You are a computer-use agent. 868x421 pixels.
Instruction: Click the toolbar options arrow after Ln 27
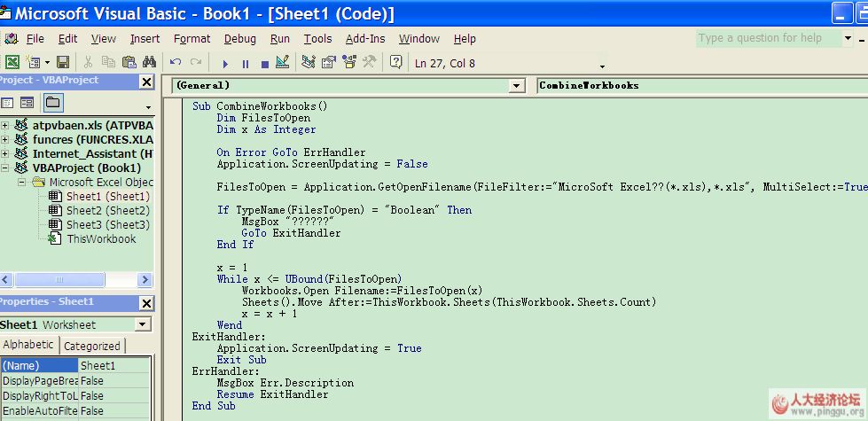[602, 66]
